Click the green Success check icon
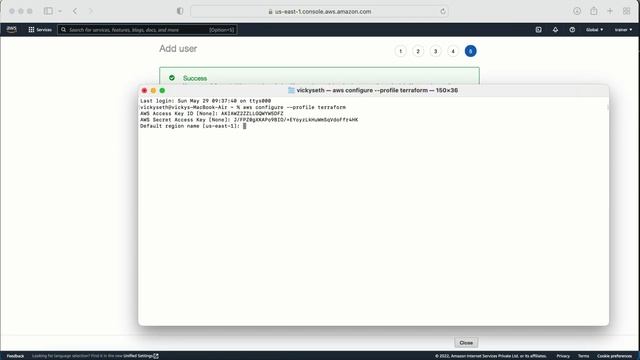The width and height of the screenshot is (640, 360). pos(172,78)
